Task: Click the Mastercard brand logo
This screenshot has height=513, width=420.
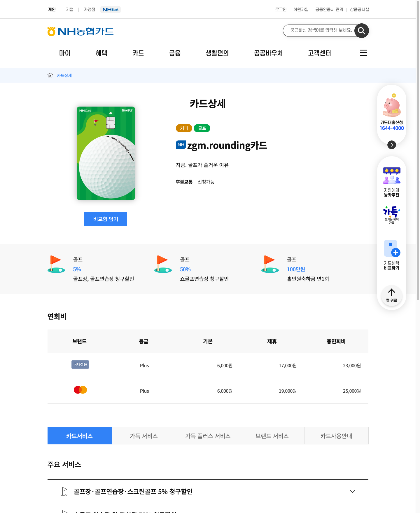Action: tap(80, 390)
